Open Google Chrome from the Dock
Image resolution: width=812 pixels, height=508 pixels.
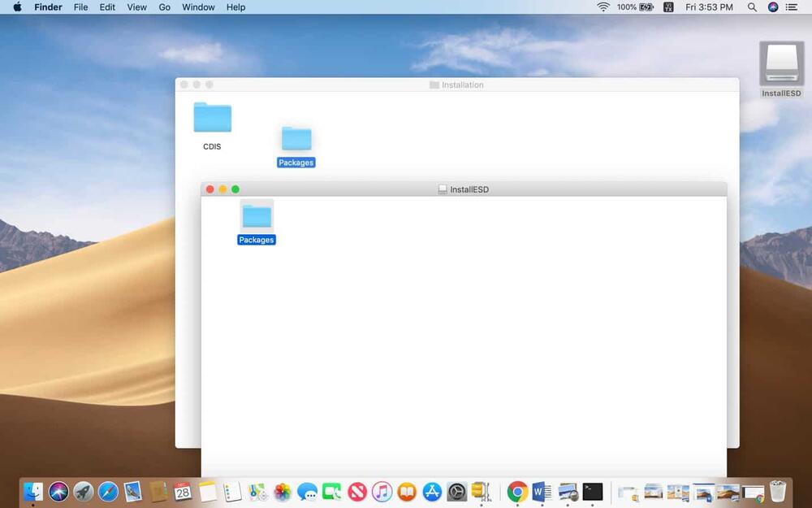pos(516,492)
